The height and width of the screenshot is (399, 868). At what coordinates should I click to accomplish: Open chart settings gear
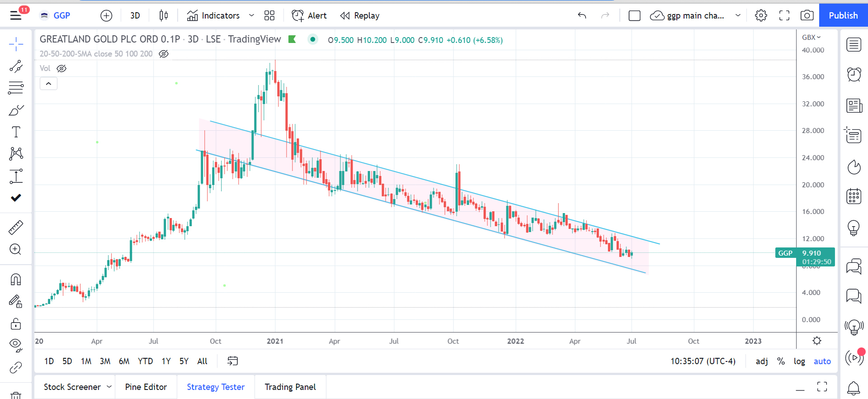pyautogui.click(x=761, y=15)
